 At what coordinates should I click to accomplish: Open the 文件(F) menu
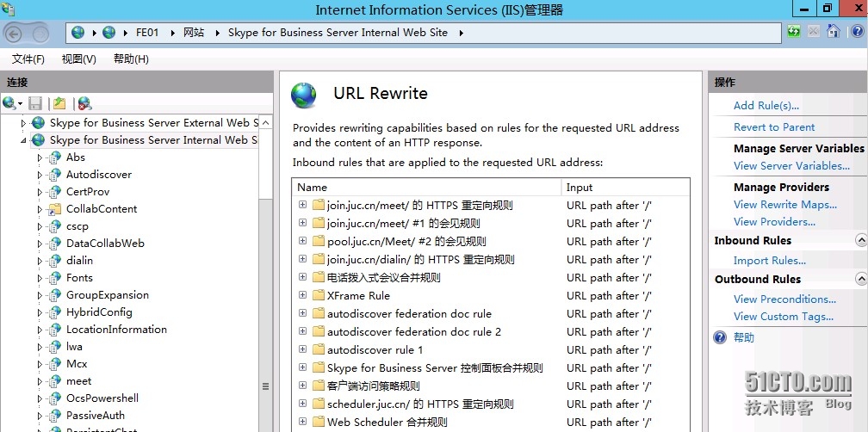(x=28, y=59)
